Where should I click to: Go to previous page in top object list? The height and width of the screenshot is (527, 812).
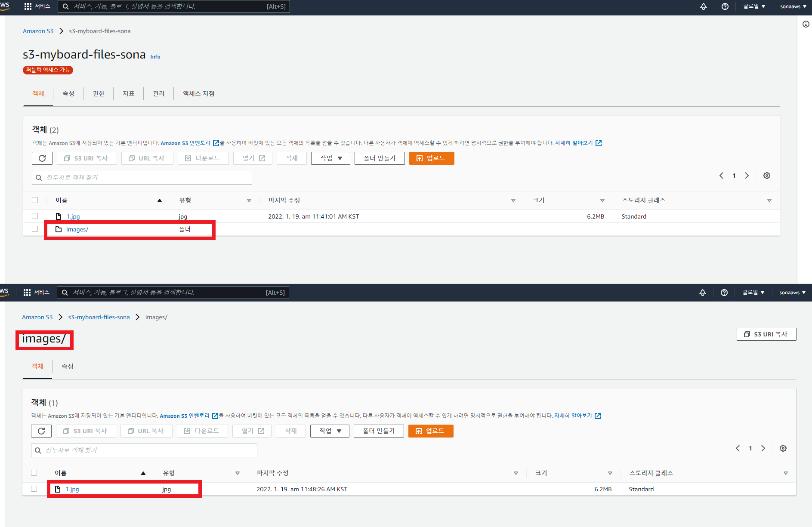[x=722, y=176]
